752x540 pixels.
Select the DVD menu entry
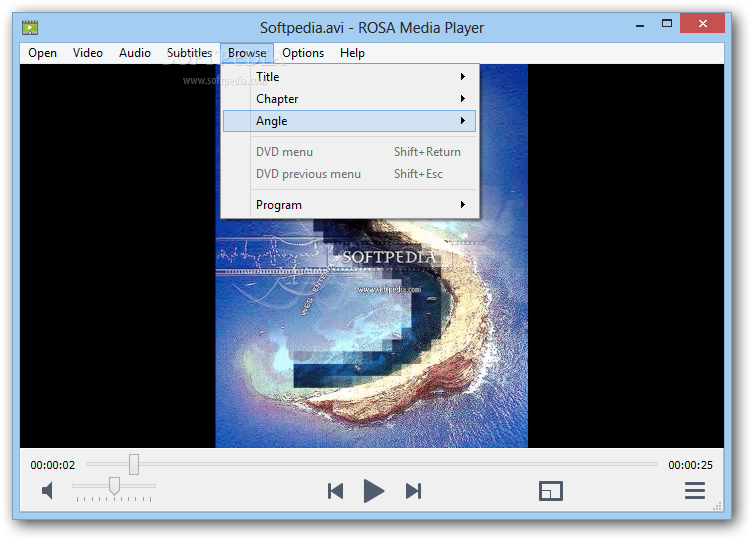(x=350, y=152)
